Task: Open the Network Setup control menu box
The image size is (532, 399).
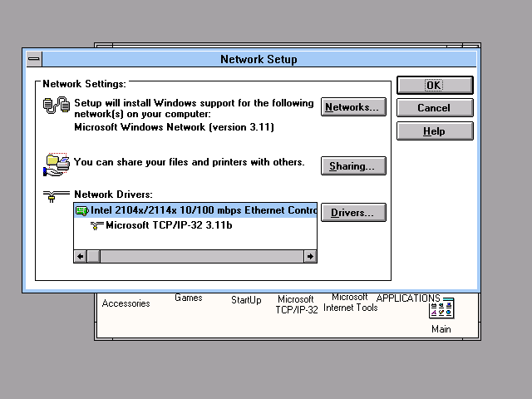Action: point(34,59)
